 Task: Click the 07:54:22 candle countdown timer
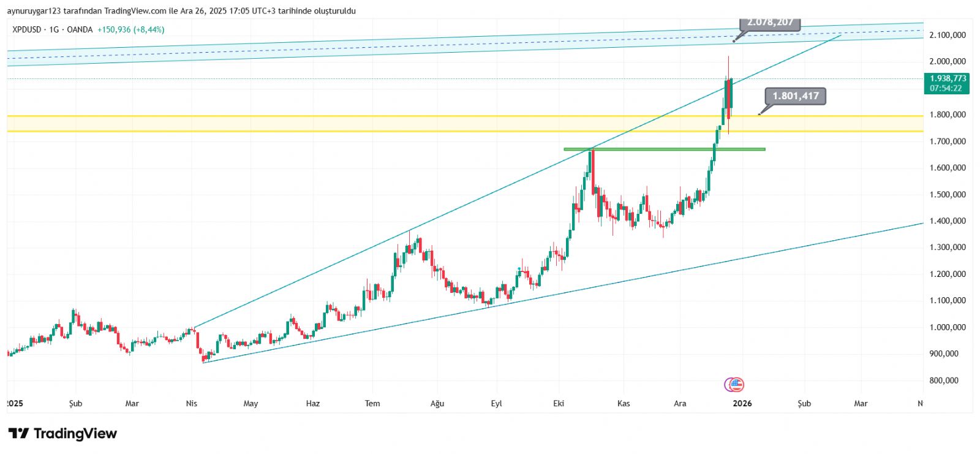946,88
